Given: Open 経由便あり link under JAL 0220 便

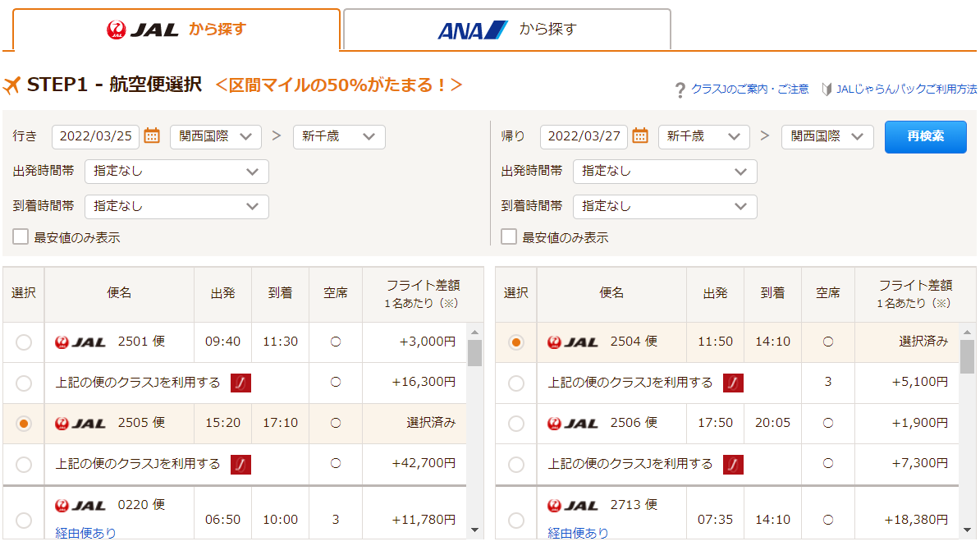Looking at the screenshot, I should point(85,533).
